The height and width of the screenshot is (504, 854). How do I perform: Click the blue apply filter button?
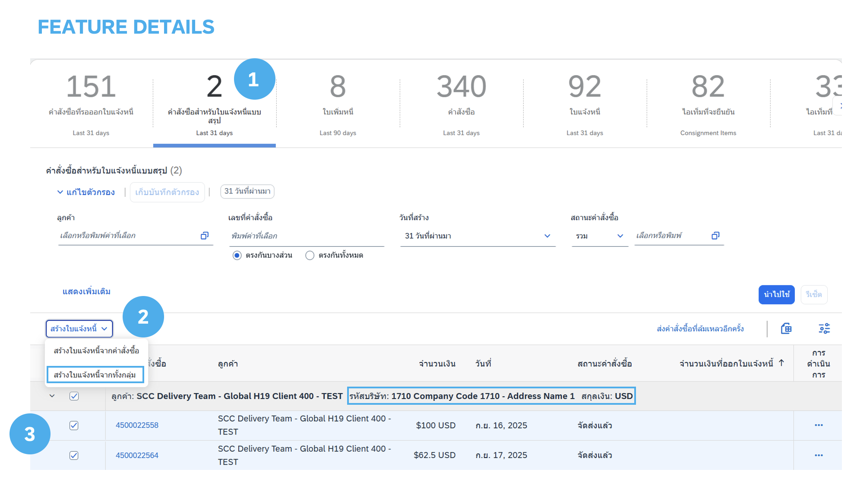point(776,295)
